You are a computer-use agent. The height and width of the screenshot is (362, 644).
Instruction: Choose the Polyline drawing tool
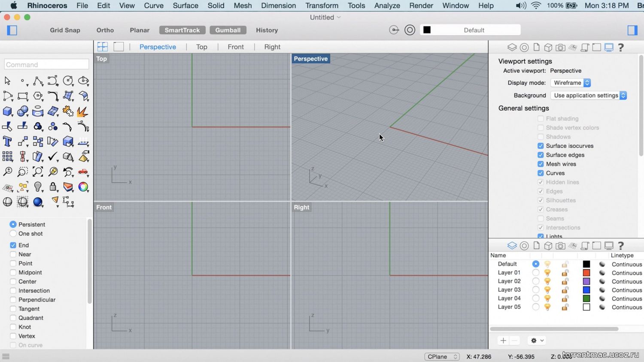pyautogui.click(x=38, y=81)
